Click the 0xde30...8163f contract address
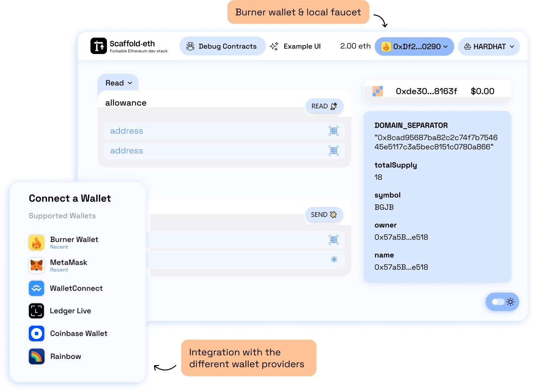Image resolution: width=535 pixels, height=392 pixels. 426,91
